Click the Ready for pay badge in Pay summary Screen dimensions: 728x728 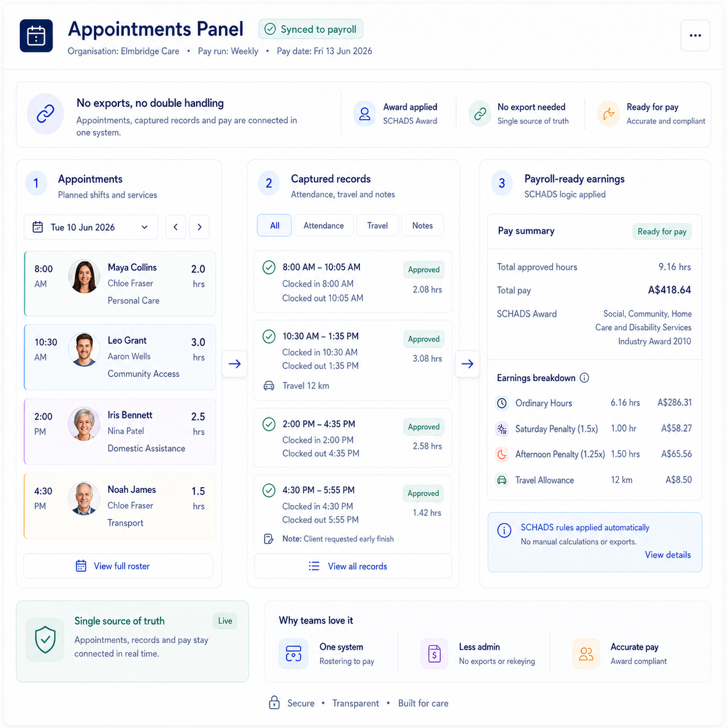pyautogui.click(x=662, y=232)
